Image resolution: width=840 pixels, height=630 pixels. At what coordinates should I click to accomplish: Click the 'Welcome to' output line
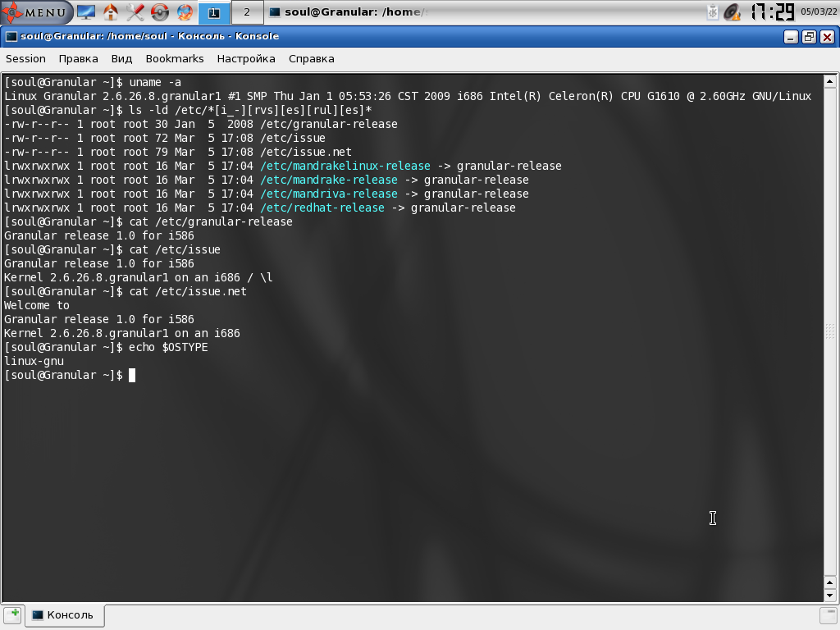pyautogui.click(x=36, y=305)
